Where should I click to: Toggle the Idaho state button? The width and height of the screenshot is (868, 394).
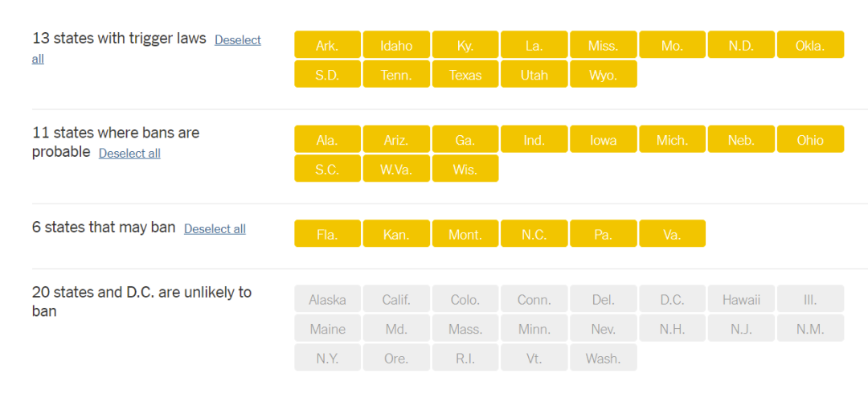point(396,45)
